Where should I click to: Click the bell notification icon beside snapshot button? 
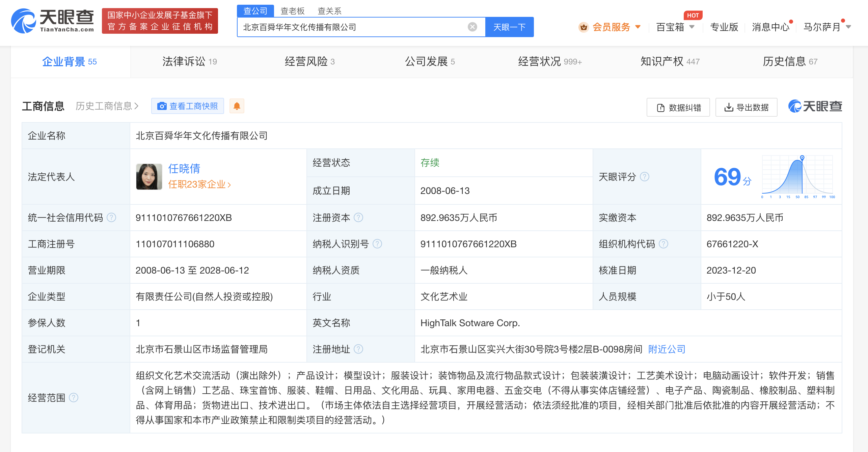[x=237, y=106]
